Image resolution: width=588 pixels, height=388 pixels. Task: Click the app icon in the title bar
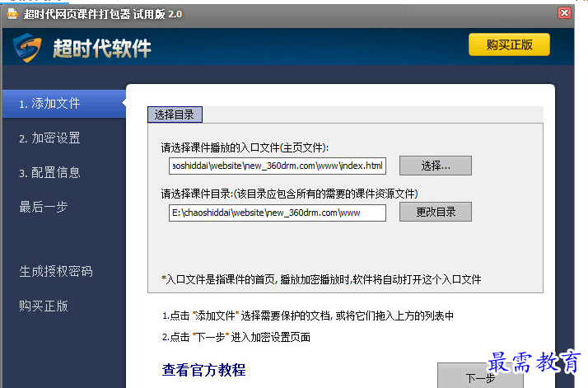click(12, 14)
